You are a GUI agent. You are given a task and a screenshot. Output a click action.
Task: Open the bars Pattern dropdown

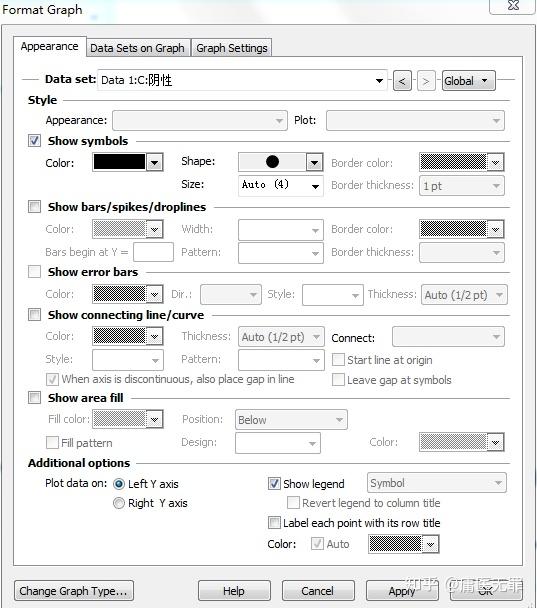(281, 253)
